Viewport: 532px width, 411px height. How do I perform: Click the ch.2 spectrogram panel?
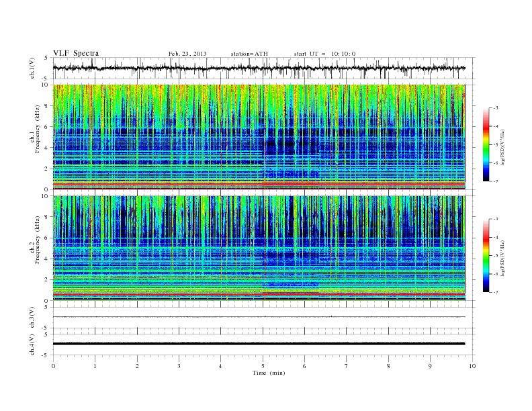click(259, 248)
